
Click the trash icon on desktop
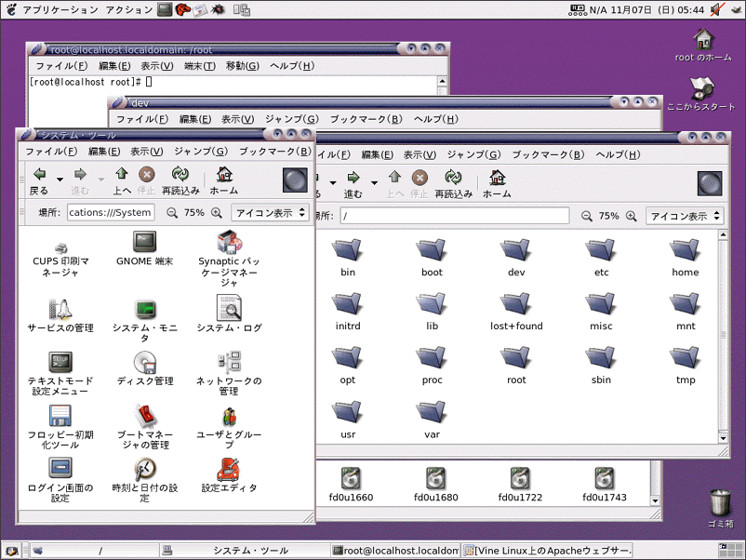tap(720, 503)
